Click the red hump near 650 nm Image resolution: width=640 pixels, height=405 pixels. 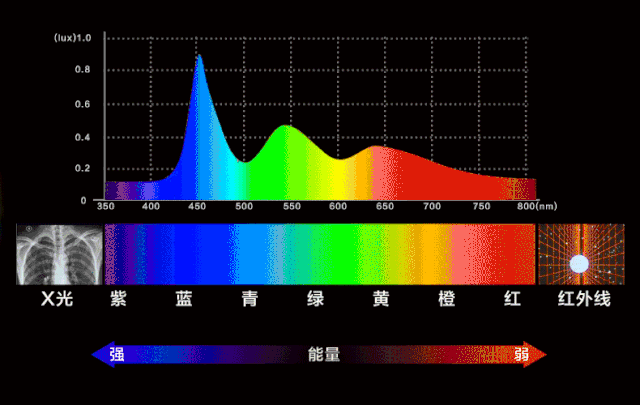375,150
